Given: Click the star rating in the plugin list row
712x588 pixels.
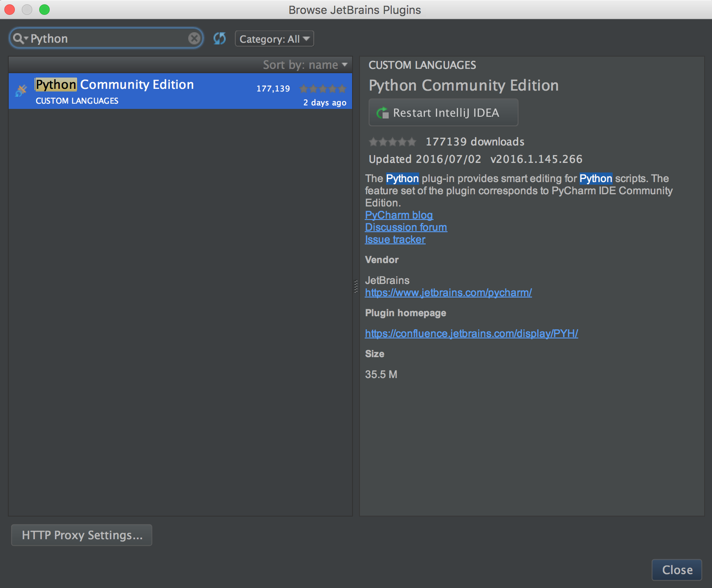Looking at the screenshot, I should pos(322,88).
